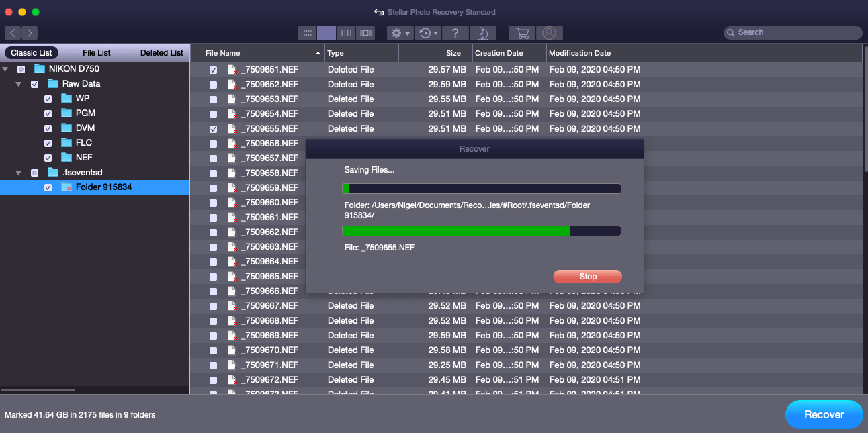Viewport: 868px width, 433px height.
Task: Switch to Deleted List tab
Action: [x=162, y=53]
